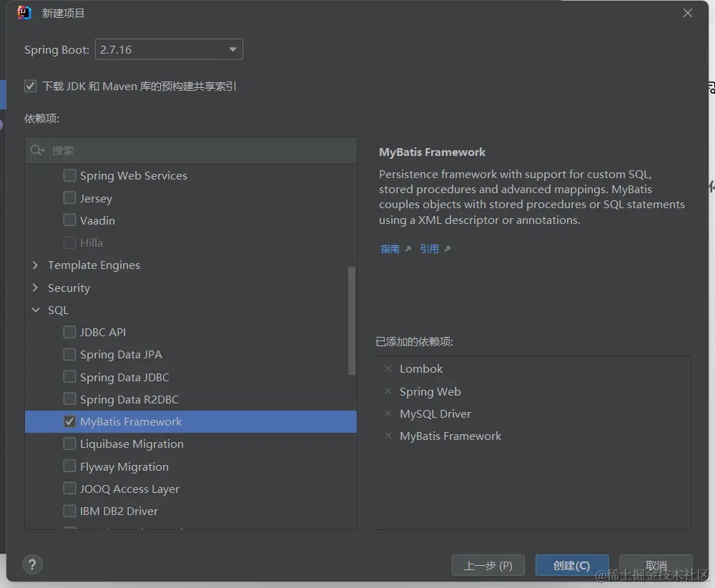715x588 pixels.
Task: Check Liquibase Migration dependency
Action: (x=69, y=444)
